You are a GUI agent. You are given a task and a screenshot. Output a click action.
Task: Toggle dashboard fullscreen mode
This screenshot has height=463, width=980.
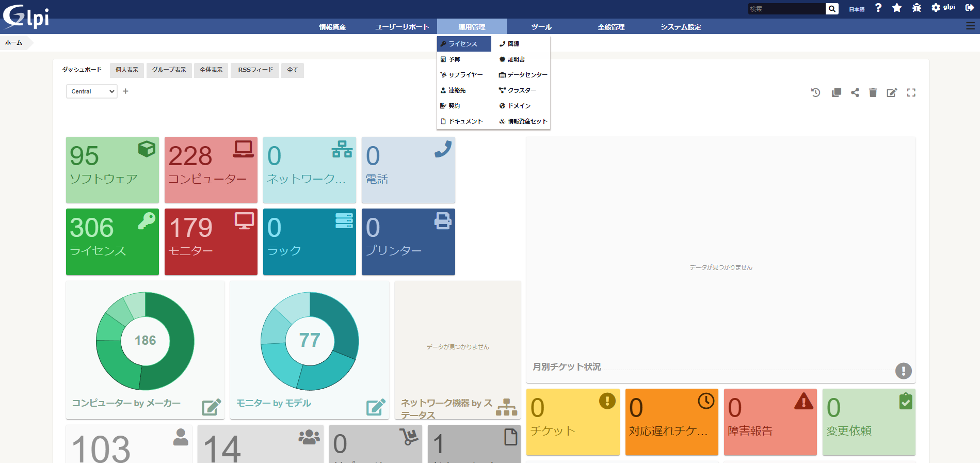911,92
